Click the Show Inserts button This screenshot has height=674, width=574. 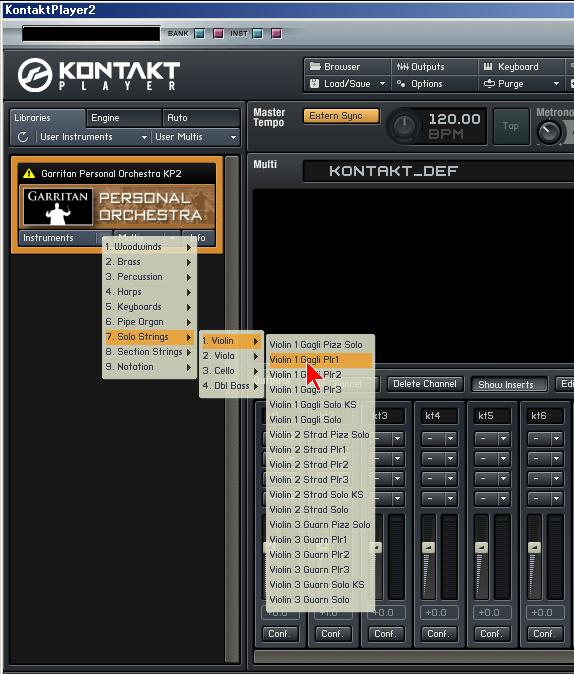[x=510, y=384]
